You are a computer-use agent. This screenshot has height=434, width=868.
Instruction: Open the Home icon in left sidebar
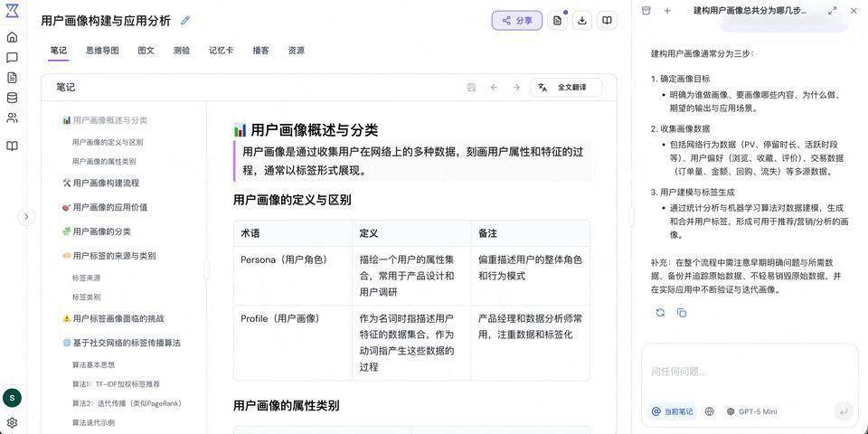click(x=12, y=37)
